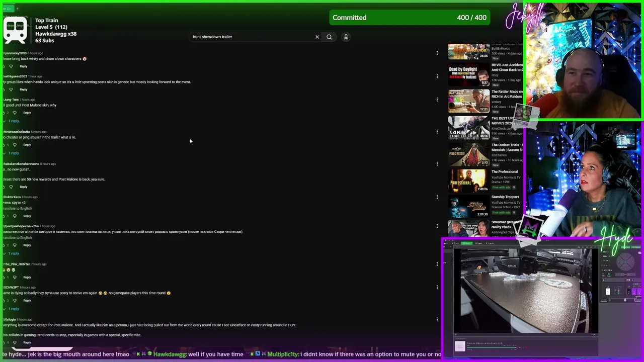Reply to the '50 new rewards' comment

coord(23,187)
